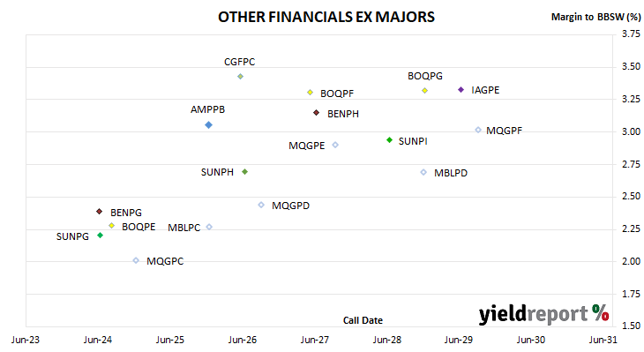The height and width of the screenshot is (352, 644).
Task: Click the purple IAGPE data marker
Action: [461, 89]
